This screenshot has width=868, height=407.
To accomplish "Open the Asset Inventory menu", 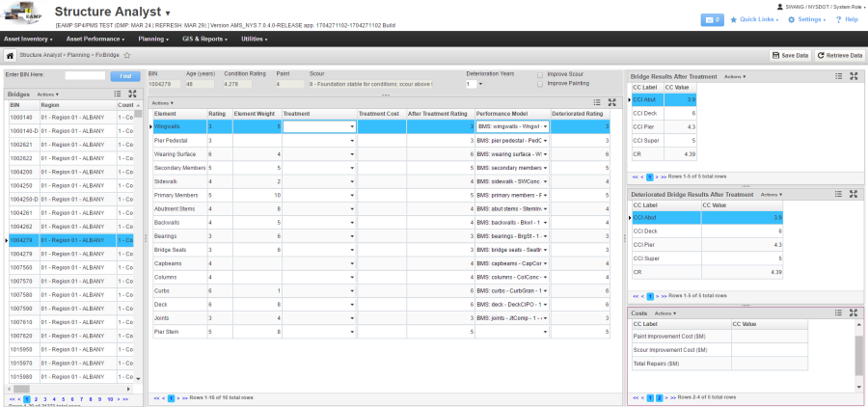I will click(29, 39).
